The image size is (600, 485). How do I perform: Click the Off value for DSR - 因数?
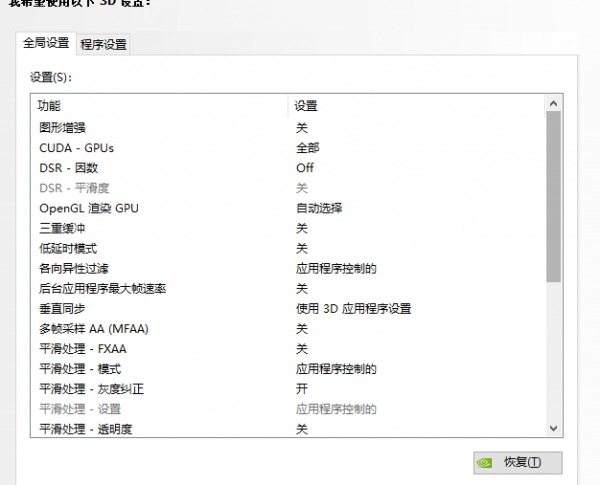305,168
